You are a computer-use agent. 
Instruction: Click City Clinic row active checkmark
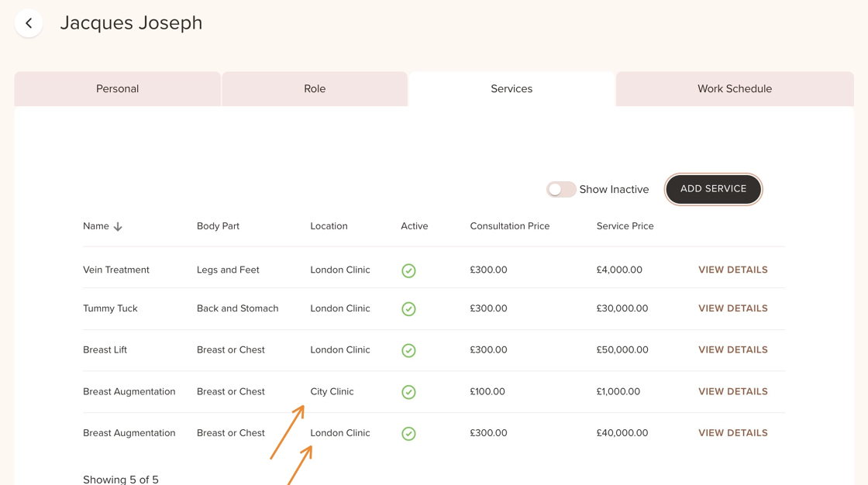click(x=408, y=392)
